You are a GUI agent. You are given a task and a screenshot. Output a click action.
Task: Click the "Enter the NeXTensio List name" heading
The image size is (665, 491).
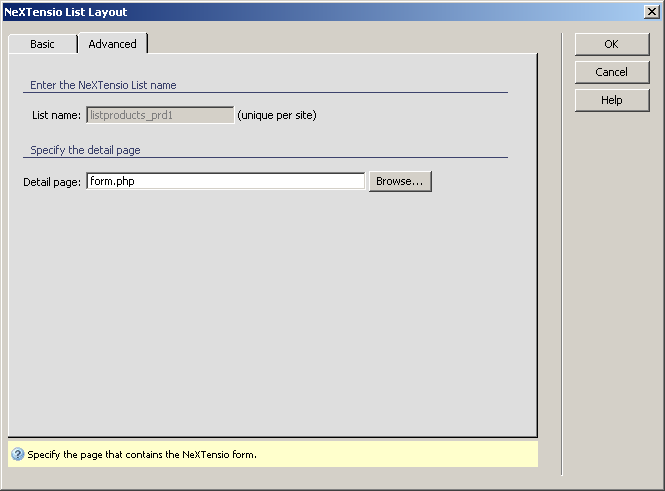(103, 86)
